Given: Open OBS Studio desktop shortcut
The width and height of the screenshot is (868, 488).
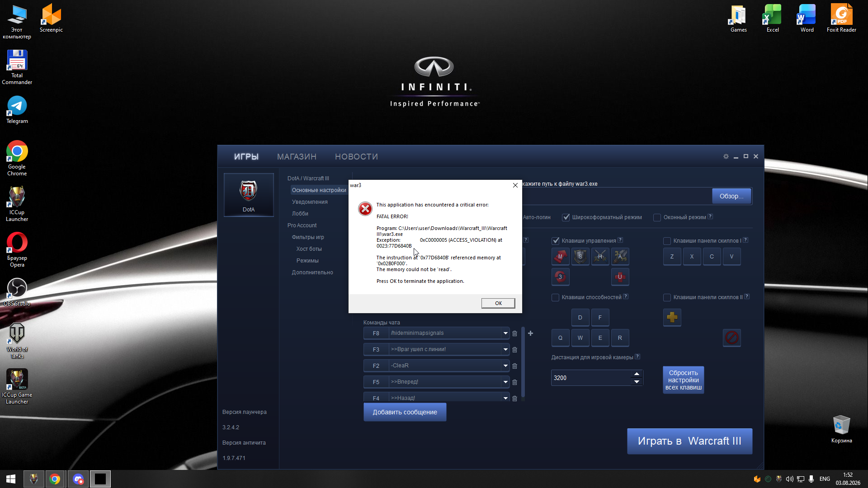Looking at the screenshot, I should [17, 292].
